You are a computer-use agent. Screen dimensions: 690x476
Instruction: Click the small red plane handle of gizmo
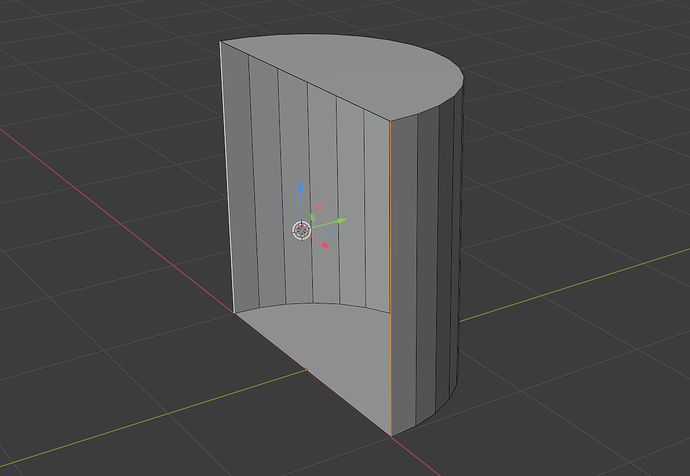(x=320, y=206)
